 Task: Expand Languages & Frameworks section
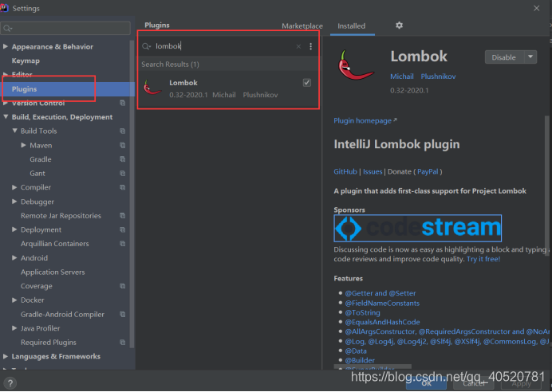pos(6,356)
